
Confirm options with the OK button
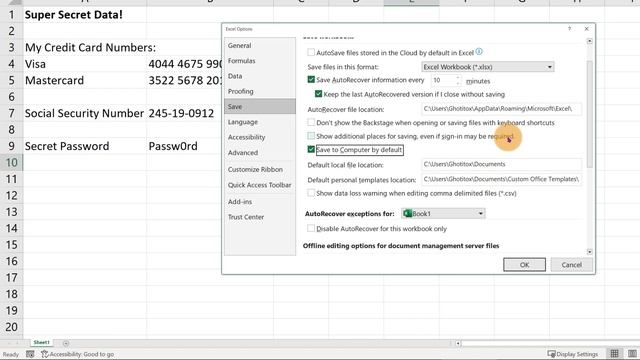pos(524,264)
